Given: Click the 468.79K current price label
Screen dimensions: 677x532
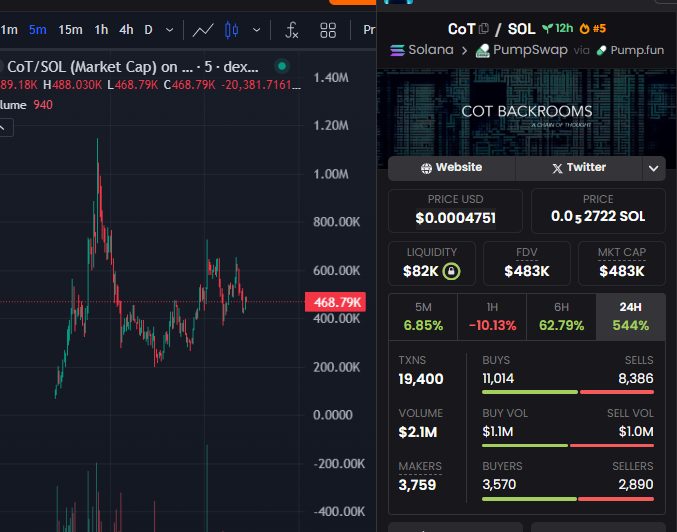Looking at the screenshot, I should [335, 302].
